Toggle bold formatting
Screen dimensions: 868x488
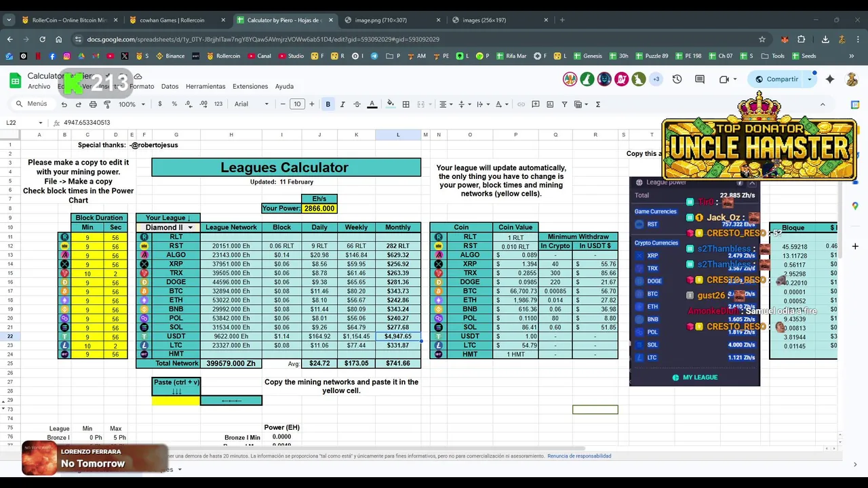[x=328, y=104]
